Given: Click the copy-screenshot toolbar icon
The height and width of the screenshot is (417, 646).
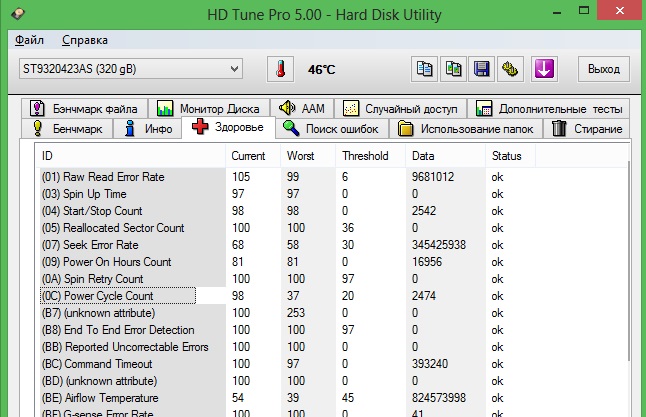Looking at the screenshot, I should click(x=453, y=69).
